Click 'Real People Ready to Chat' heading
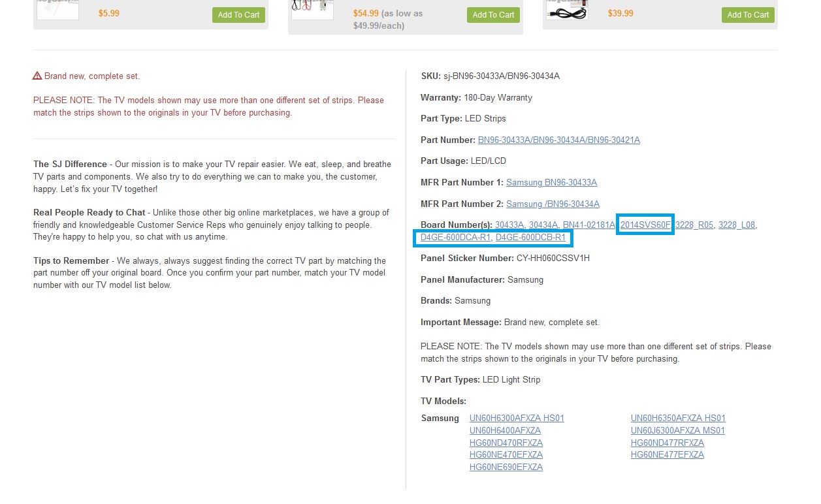This screenshot has width=821, height=504. pos(89,213)
